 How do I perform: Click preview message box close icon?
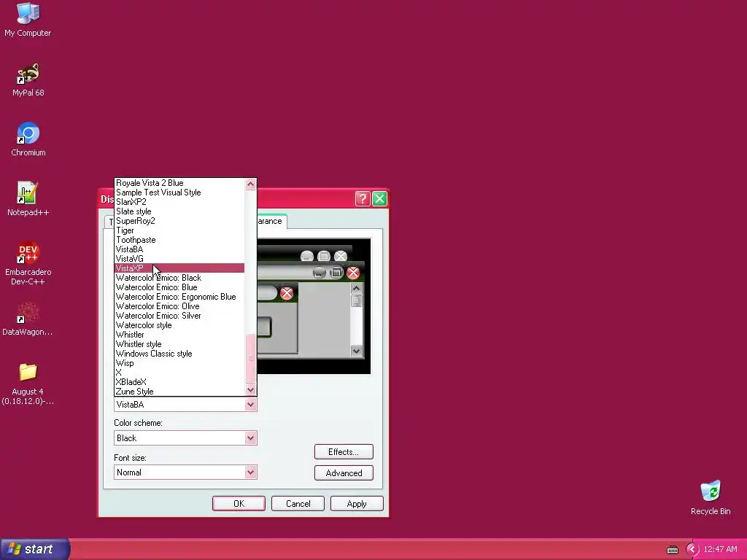(x=286, y=293)
